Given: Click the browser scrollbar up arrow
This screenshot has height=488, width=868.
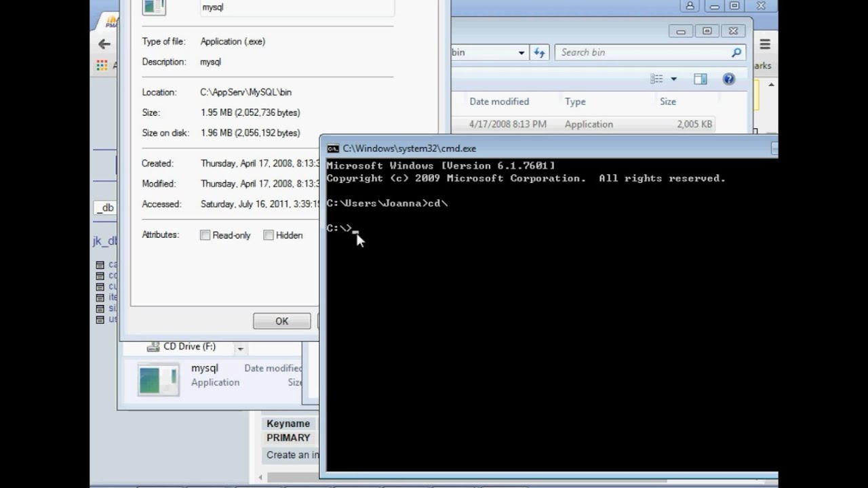Looking at the screenshot, I should (x=772, y=85).
